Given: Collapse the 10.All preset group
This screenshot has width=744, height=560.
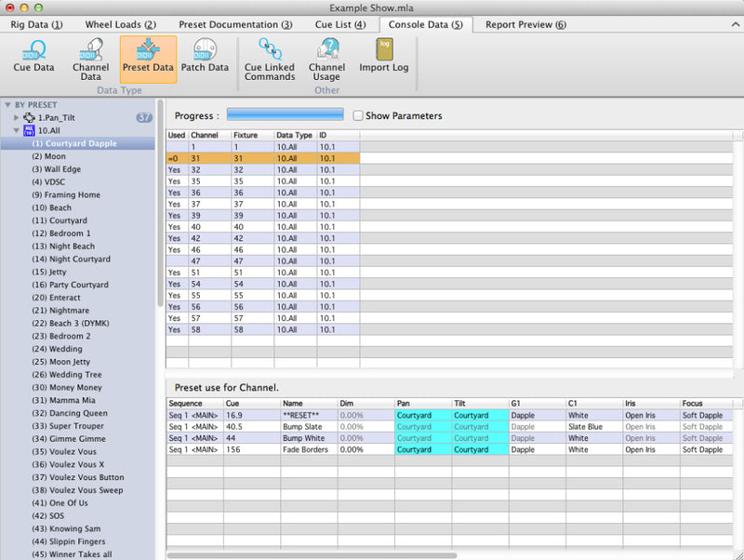Looking at the screenshot, I should 16,131.
